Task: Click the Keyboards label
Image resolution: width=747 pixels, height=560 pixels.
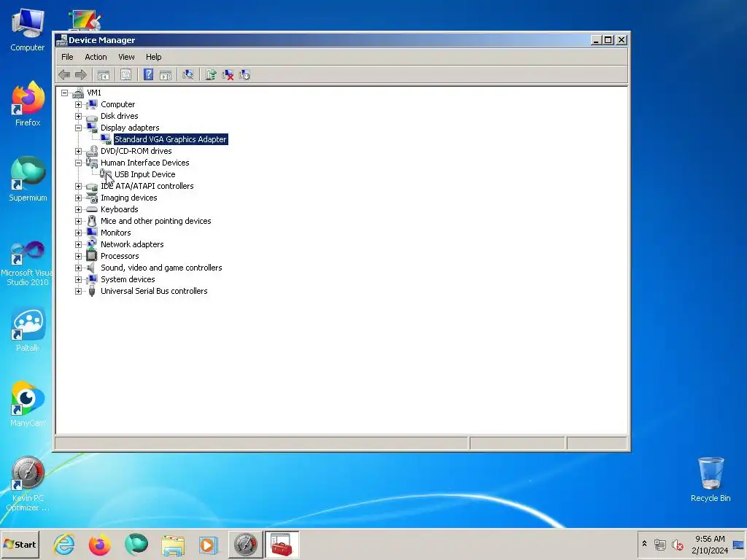Action: coord(119,209)
